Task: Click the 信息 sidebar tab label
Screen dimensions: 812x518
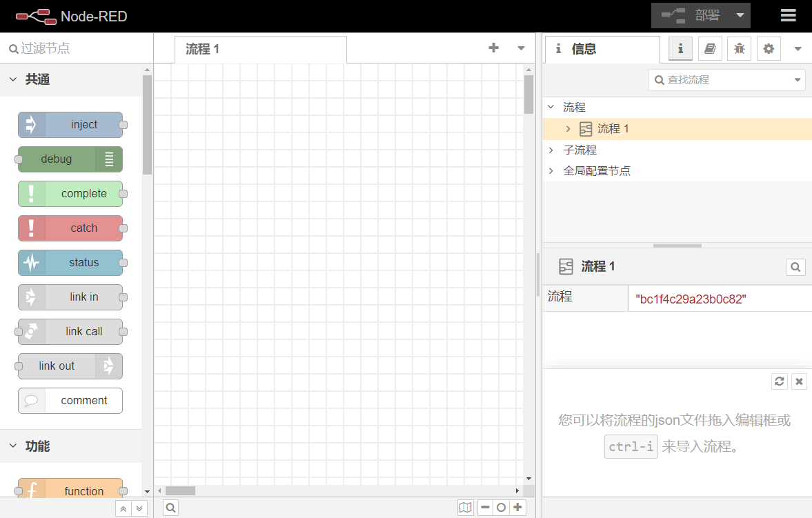Action: [x=584, y=49]
